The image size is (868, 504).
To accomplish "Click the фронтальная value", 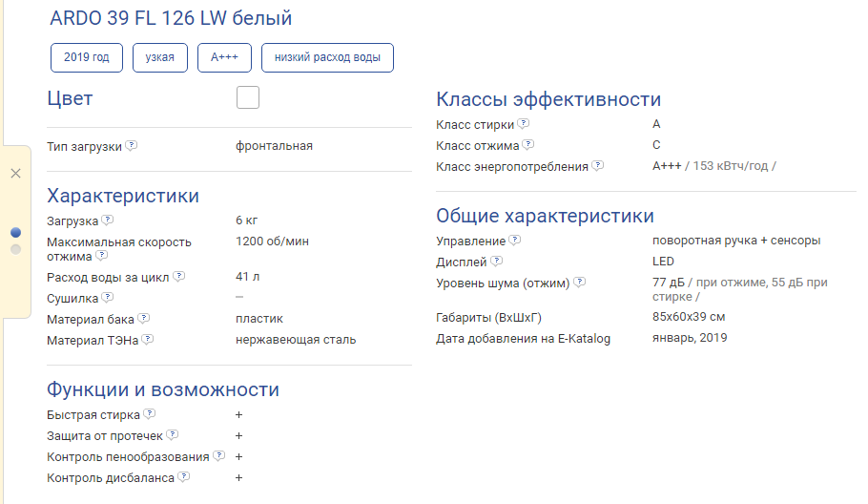I will 274,146.
